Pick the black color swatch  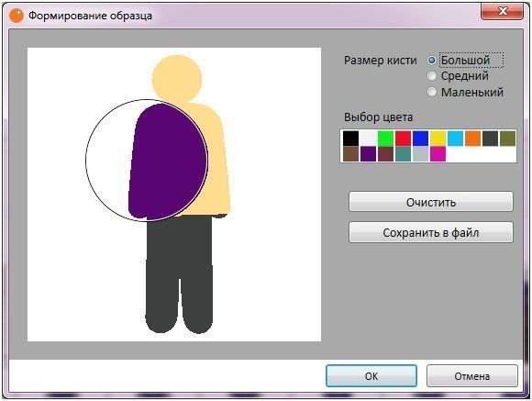(350, 139)
